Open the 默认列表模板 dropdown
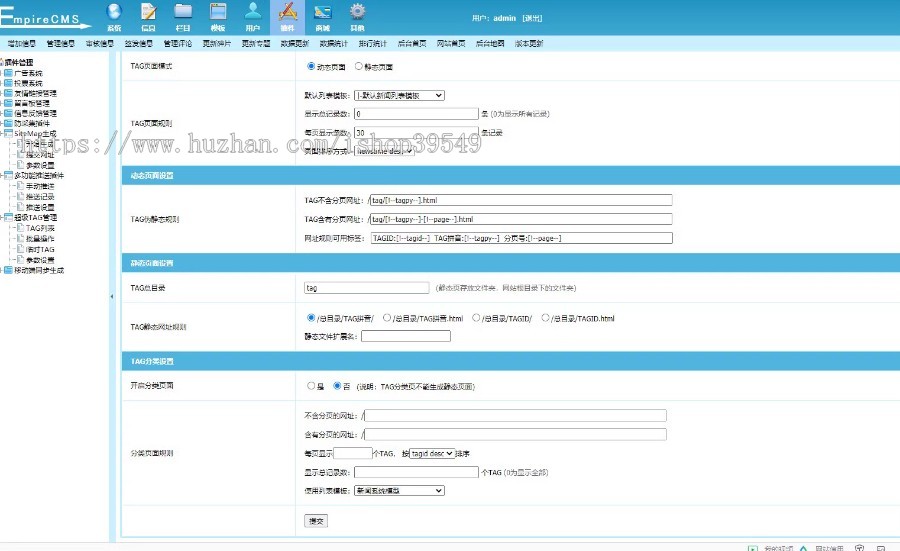 (x=399, y=95)
